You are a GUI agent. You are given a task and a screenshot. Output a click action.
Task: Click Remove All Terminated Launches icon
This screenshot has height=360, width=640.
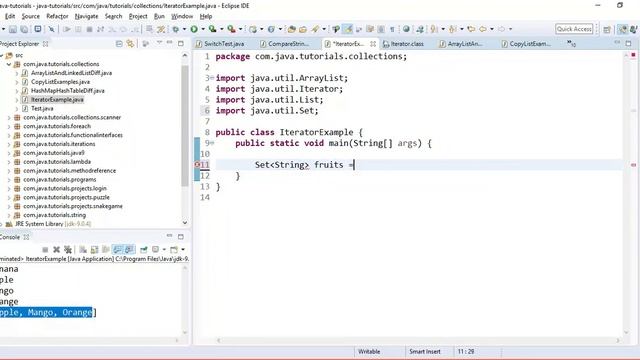tap(68, 250)
